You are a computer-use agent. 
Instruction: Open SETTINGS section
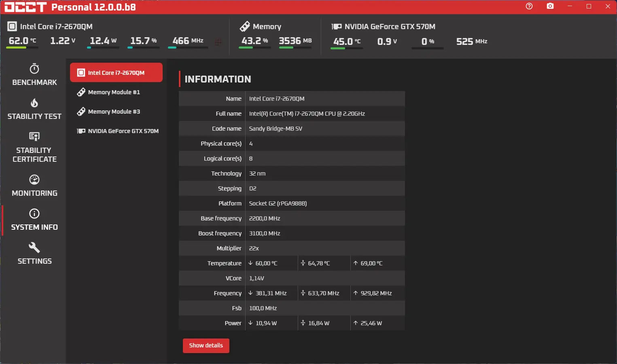pos(34,254)
